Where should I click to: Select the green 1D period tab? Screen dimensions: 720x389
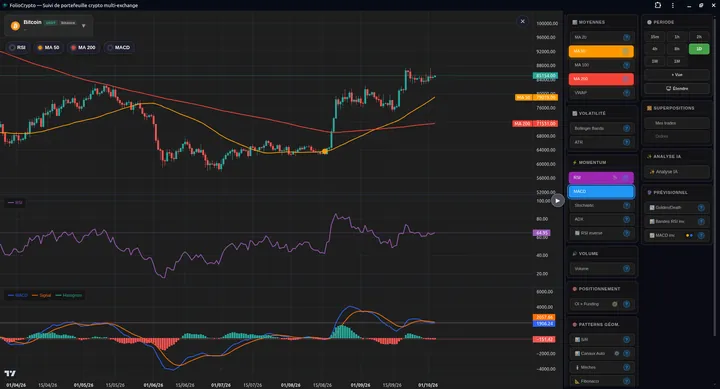699,49
